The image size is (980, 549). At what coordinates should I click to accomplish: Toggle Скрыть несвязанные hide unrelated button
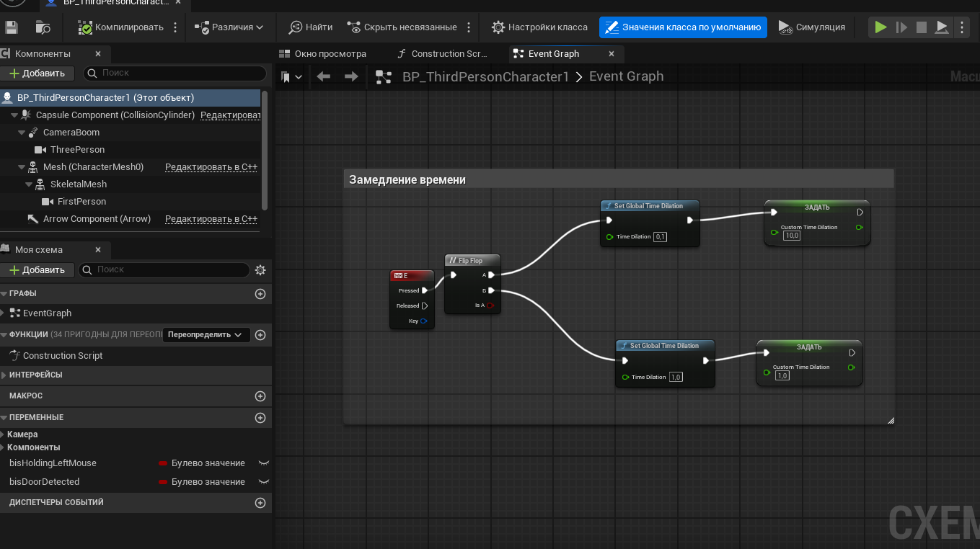tap(402, 27)
